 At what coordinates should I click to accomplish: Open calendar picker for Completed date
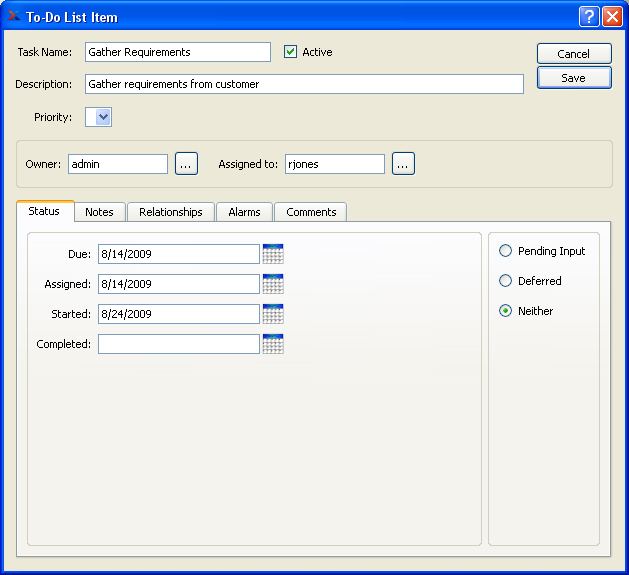coord(273,344)
